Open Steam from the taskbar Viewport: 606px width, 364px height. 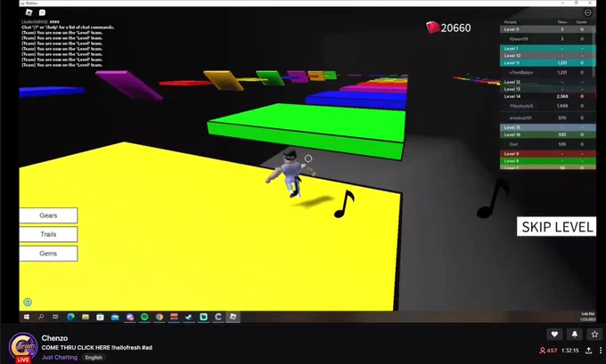(189, 317)
